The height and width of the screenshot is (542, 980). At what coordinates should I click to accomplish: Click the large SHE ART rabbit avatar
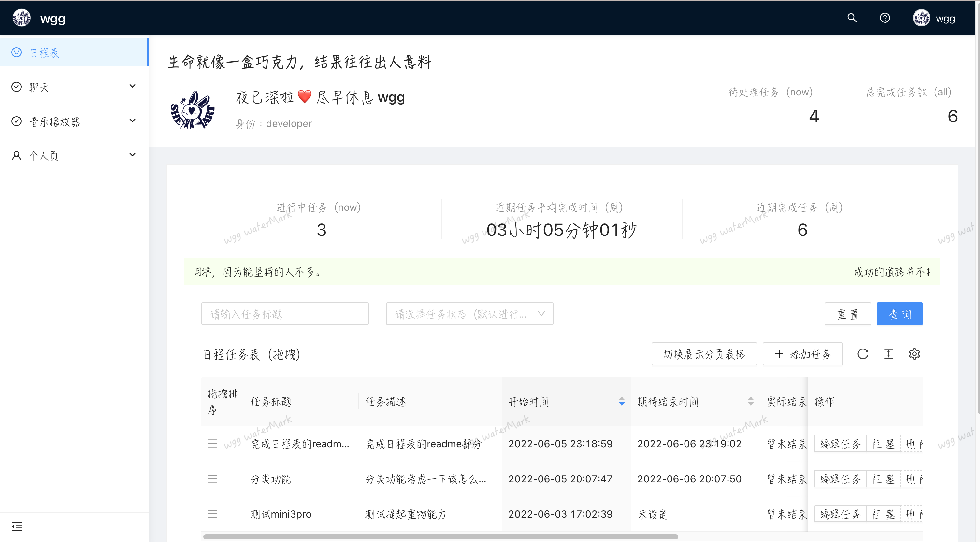coord(193,110)
